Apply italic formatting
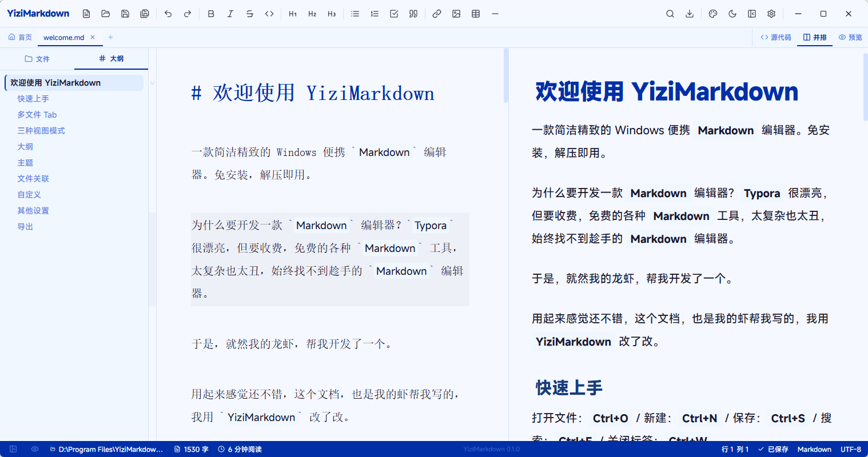Screen dimensions: 868x457 (230, 14)
